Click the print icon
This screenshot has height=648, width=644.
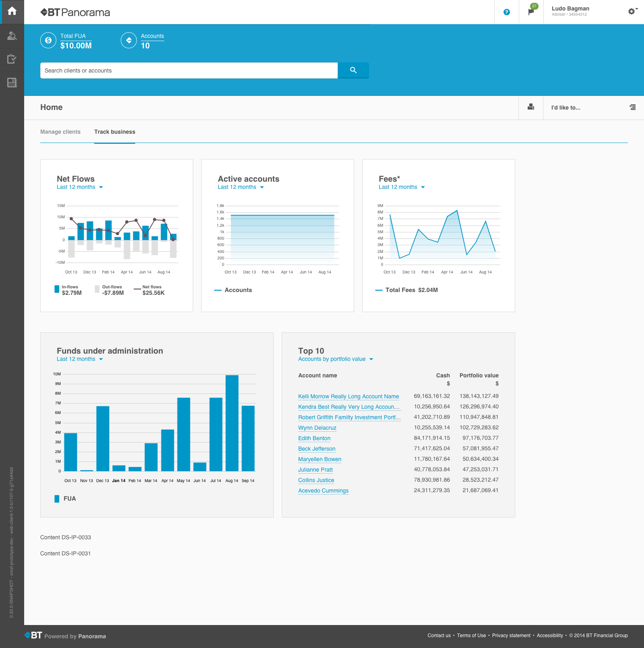click(x=531, y=107)
